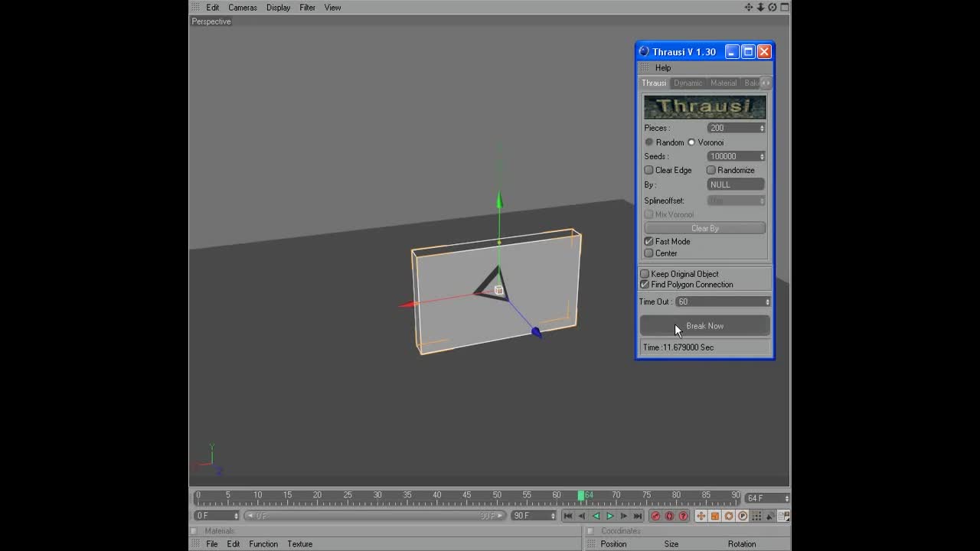The width and height of the screenshot is (980, 551).
Task: Uncheck Find Polygon Connection
Action: click(x=645, y=285)
